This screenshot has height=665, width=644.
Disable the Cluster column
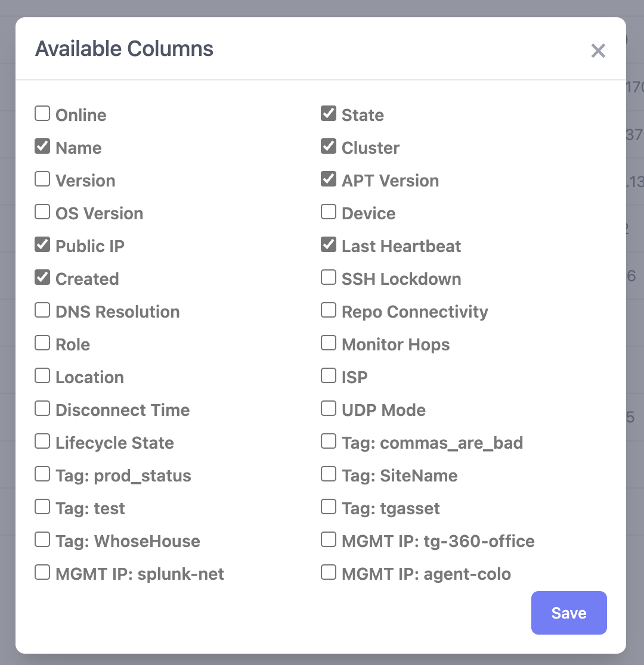click(329, 146)
